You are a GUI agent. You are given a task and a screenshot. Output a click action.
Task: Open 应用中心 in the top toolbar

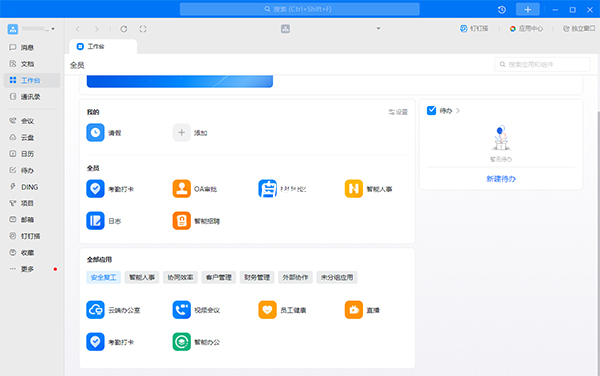526,29
